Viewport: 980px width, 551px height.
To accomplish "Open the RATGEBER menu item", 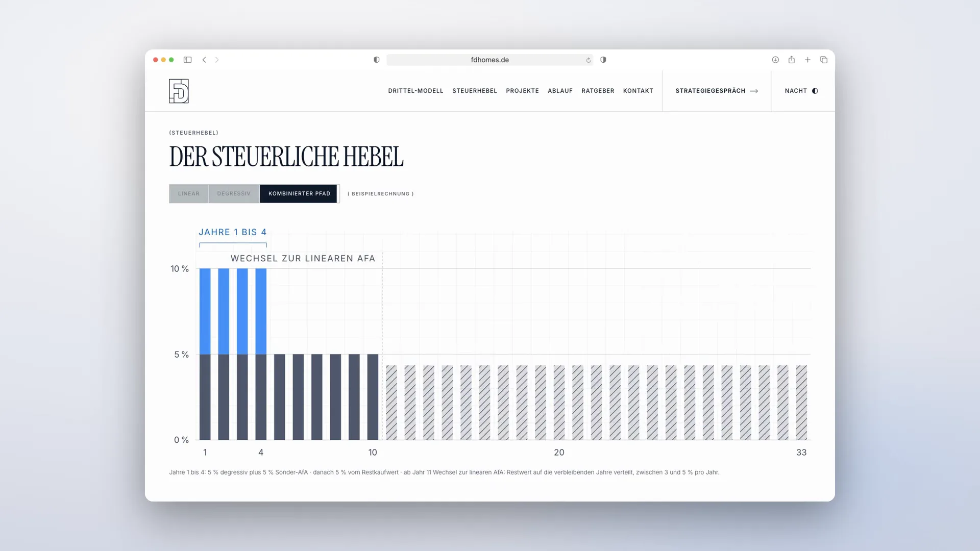I will (x=598, y=91).
